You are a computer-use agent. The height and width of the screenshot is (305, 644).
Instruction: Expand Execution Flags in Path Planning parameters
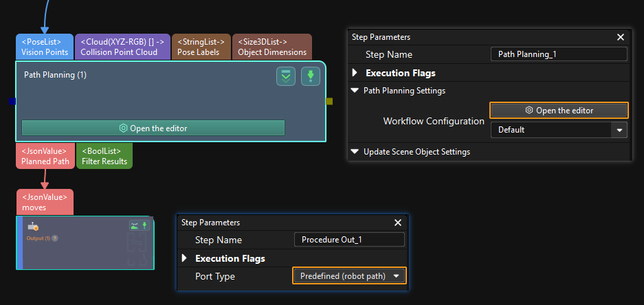tap(355, 73)
